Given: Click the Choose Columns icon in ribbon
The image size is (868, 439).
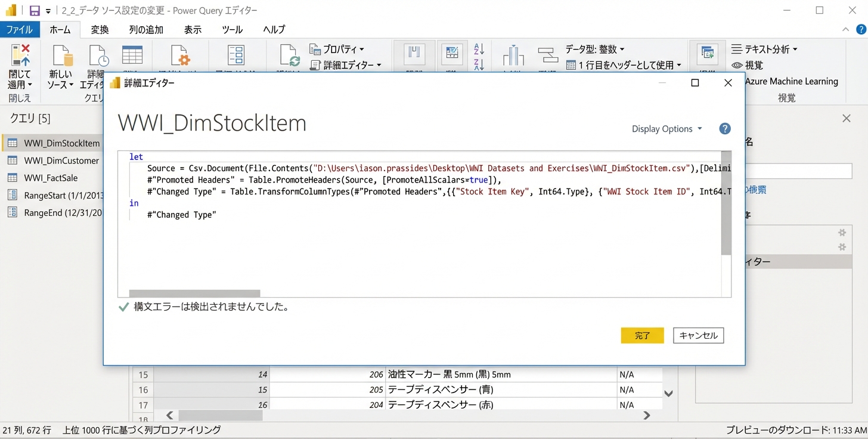Looking at the screenshot, I should pos(414,54).
